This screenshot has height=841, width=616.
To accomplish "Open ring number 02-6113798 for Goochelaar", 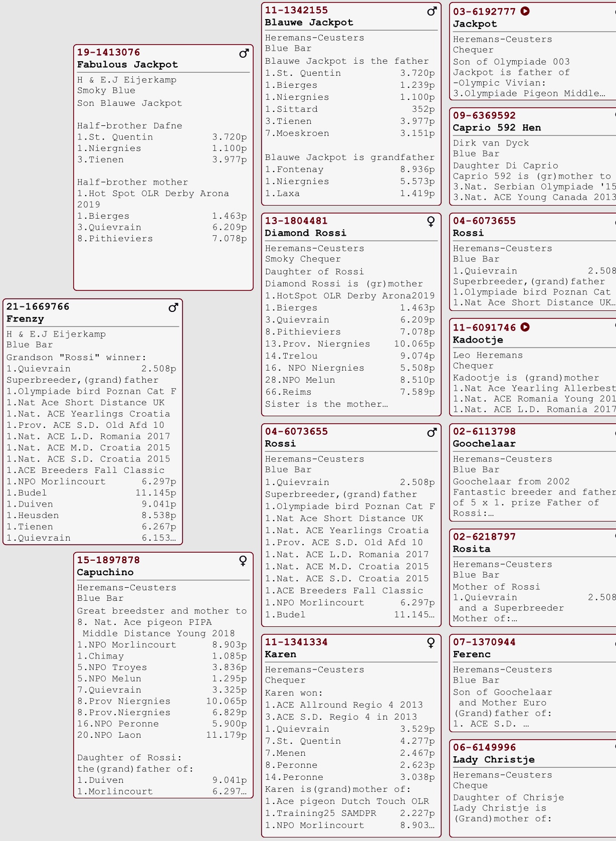I will [484, 431].
